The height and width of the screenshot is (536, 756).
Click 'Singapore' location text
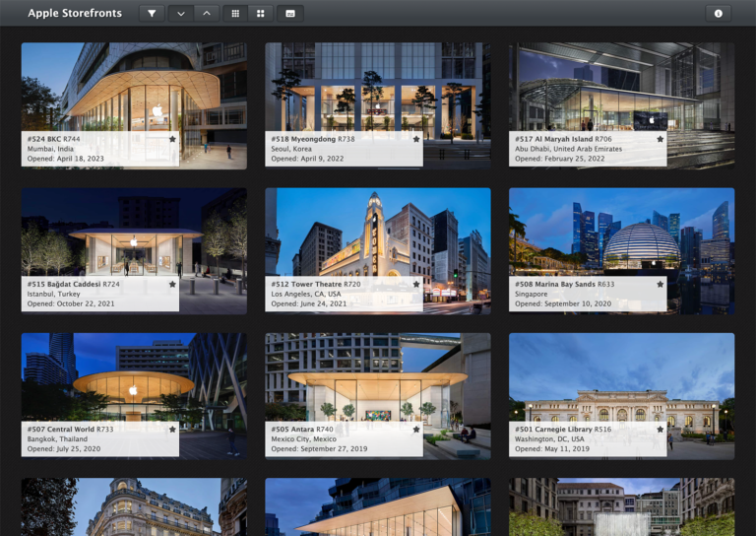(x=532, y=294)
